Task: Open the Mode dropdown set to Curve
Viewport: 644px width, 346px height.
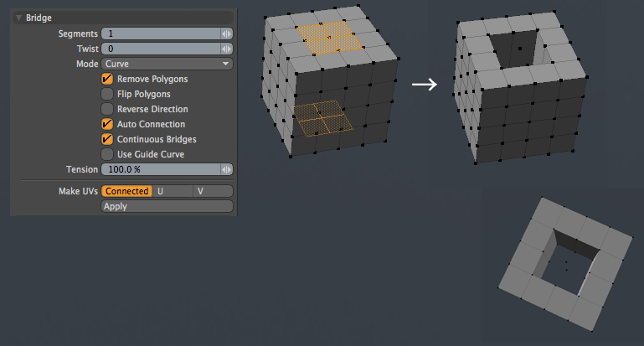Action: (167, 65)
